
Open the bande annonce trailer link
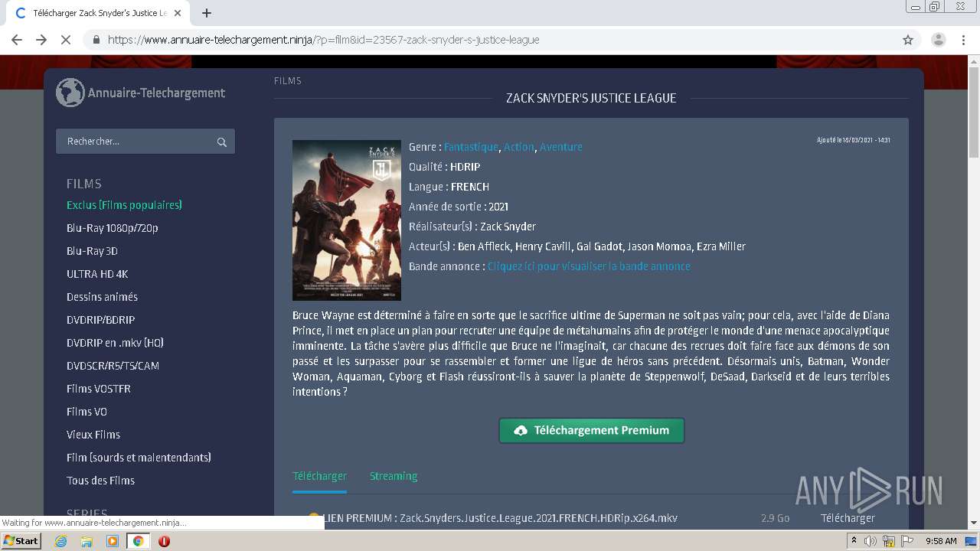click(x=589, y=266)
